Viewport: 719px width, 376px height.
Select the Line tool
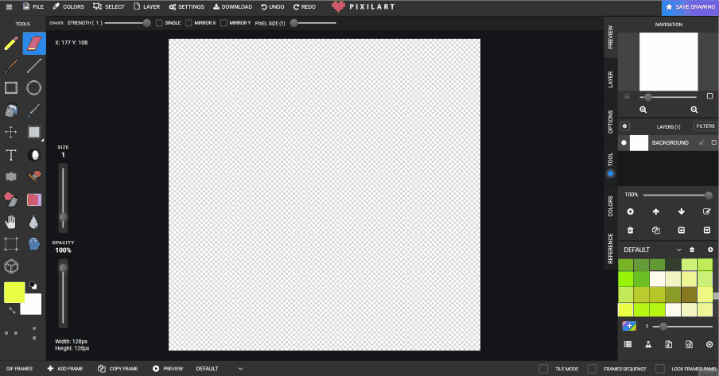(x=34, y=66)
